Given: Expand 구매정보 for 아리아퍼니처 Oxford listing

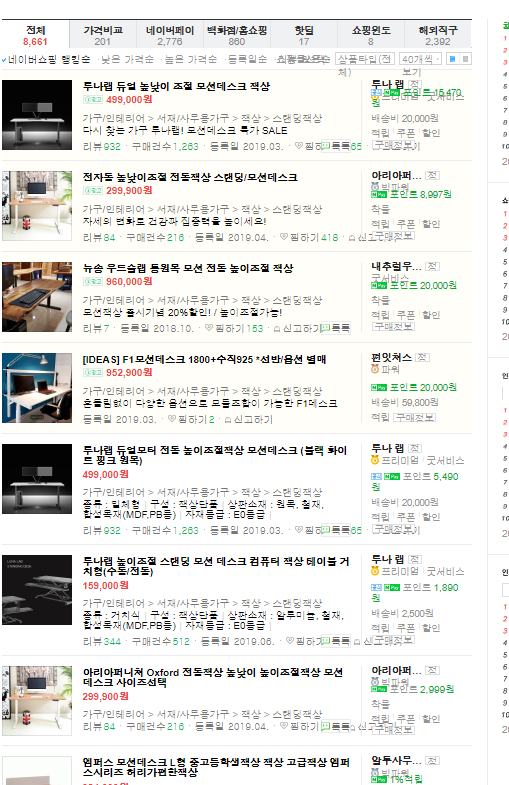Looking at the screenshot, I should click(393, 730).
